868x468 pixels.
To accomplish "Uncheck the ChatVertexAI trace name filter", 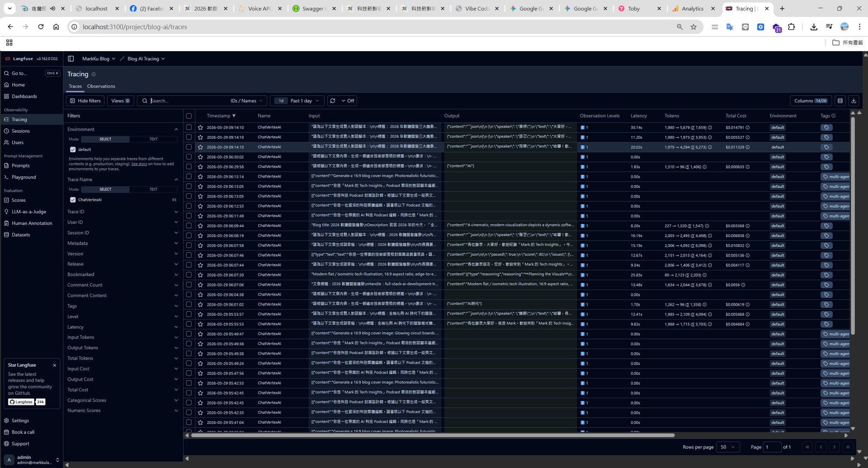I will [73, 200].
